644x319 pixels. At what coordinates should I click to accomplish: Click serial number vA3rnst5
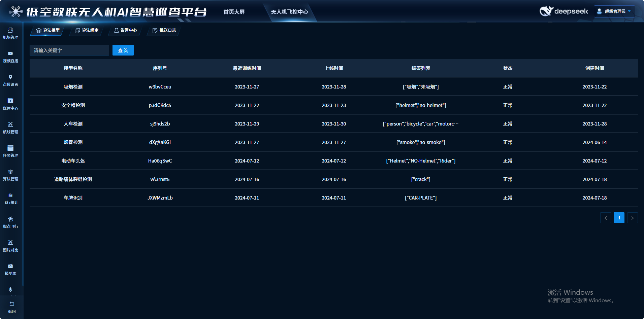click(x=160, y=179)
